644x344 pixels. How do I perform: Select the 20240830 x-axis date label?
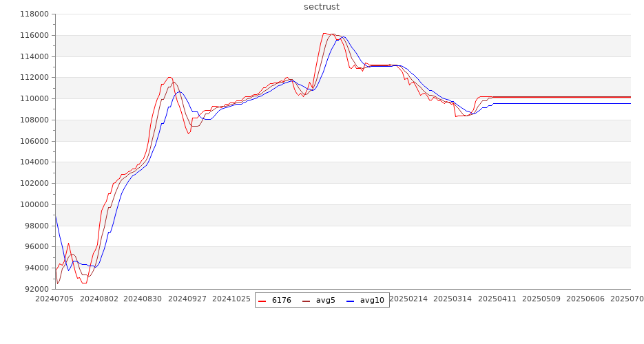point(145,299)
